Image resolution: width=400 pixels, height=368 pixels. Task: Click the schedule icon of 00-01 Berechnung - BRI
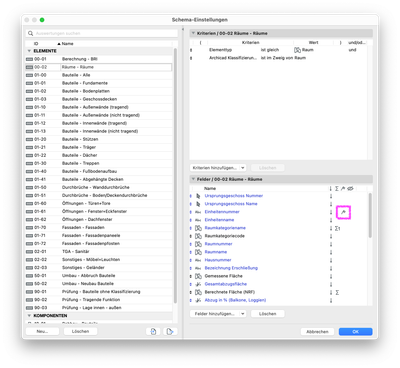[x=29, y=59]
